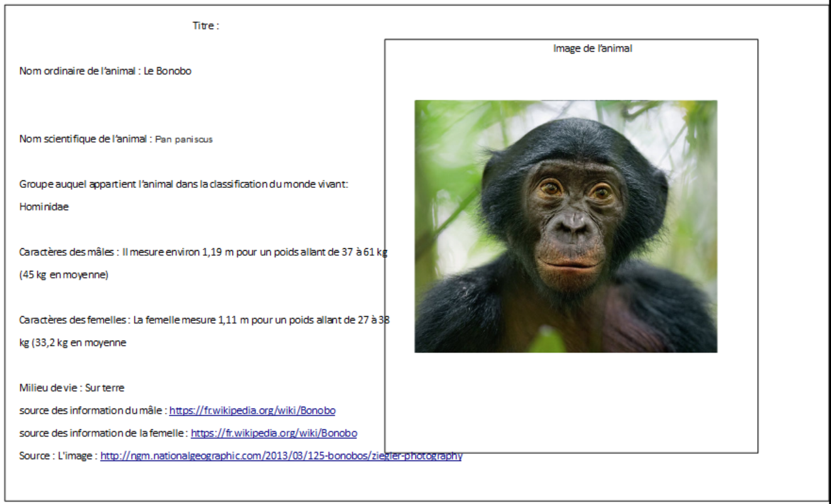Click the 'source des information de la femelle' label

[x=102, y=433]
